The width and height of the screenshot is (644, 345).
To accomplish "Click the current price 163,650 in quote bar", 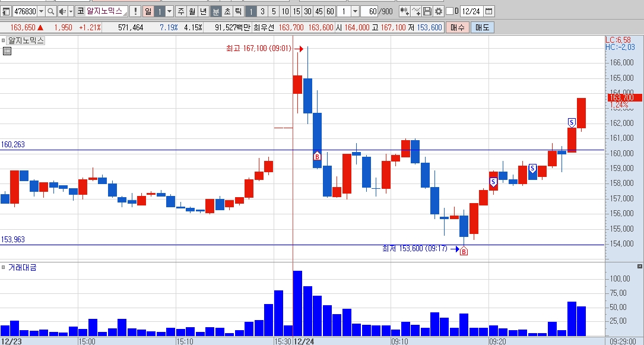I will pyautogui.click(x=23, y=27).
